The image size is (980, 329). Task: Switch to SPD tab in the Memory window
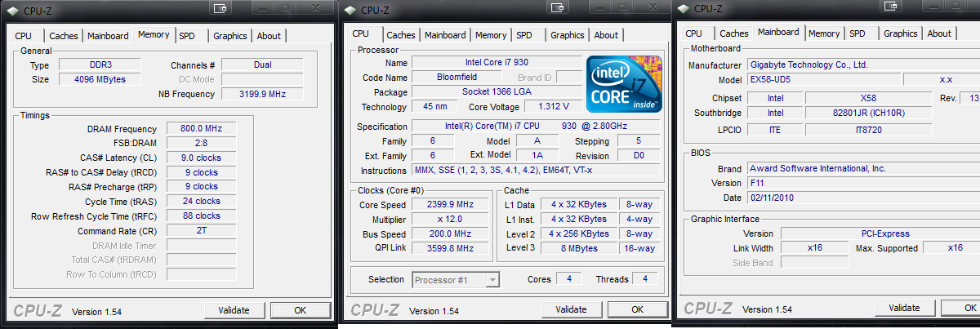187,36
